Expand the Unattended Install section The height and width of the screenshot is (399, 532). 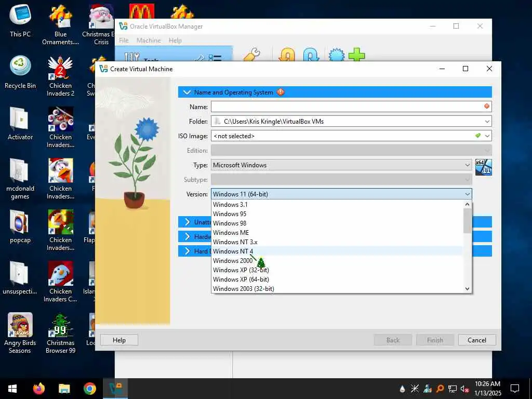click(187, 222)
